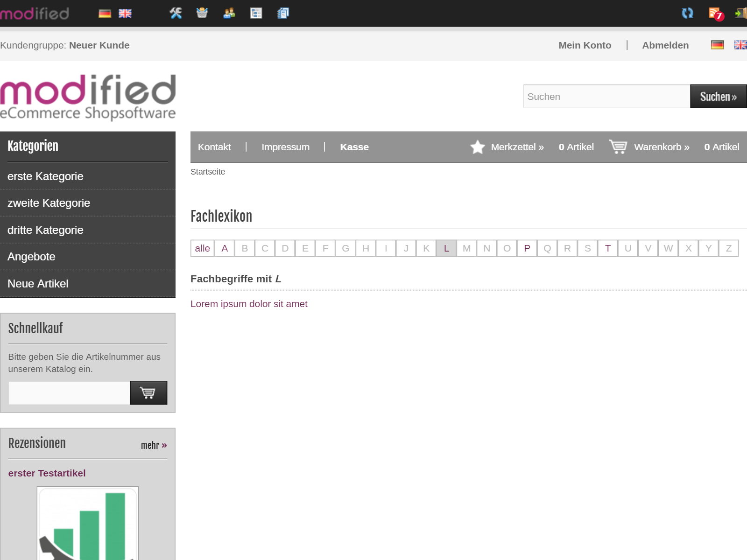Open Kasse in navigation bar
Screen dimensions: 747x560
[x=354, y=147]
